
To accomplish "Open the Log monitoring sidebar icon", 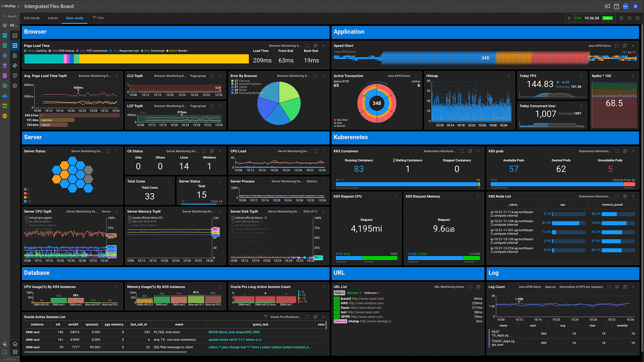I will coord(4,76).
